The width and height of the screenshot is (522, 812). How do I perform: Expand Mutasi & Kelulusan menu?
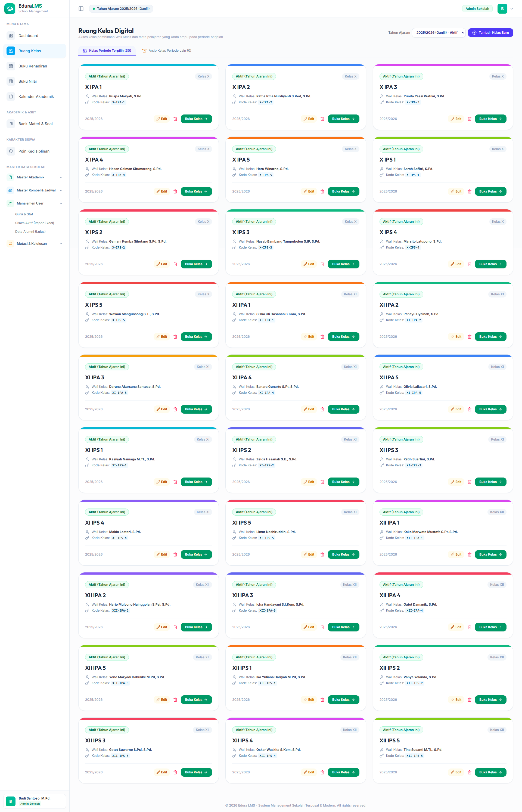point(35,244)
